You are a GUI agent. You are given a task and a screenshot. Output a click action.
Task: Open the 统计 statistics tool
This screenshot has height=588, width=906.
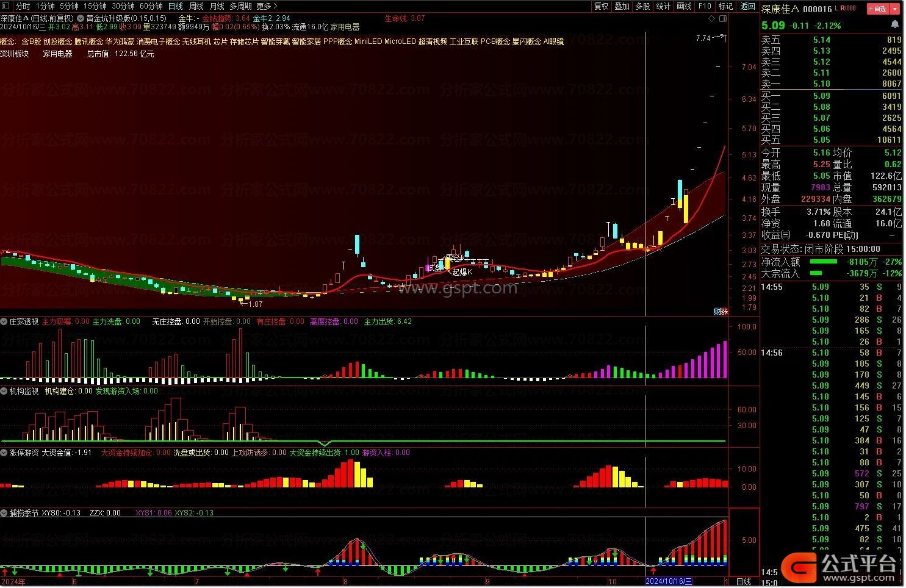pos(664,6)
